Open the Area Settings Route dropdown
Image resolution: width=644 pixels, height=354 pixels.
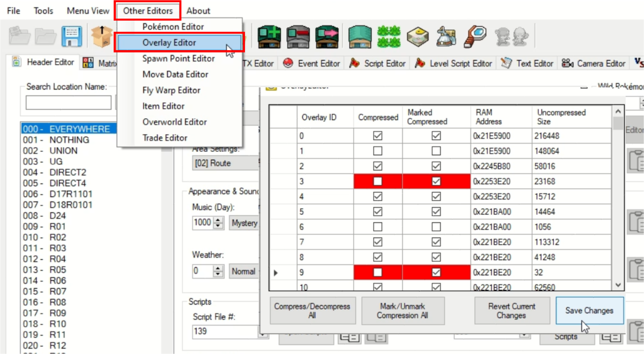[225, 163]
